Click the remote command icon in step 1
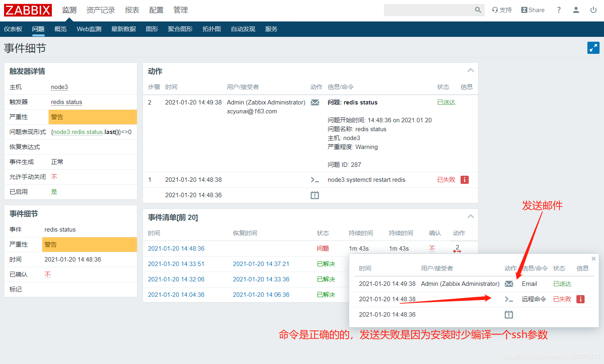Viewport: 604px width, 364px height. [x=315, y=180]
